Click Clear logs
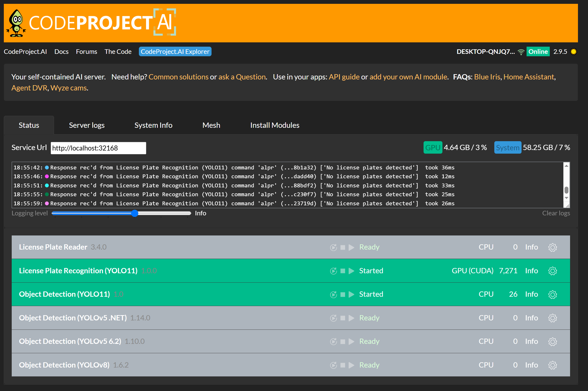This screenshot has height=391, width=588. [556, 213]
